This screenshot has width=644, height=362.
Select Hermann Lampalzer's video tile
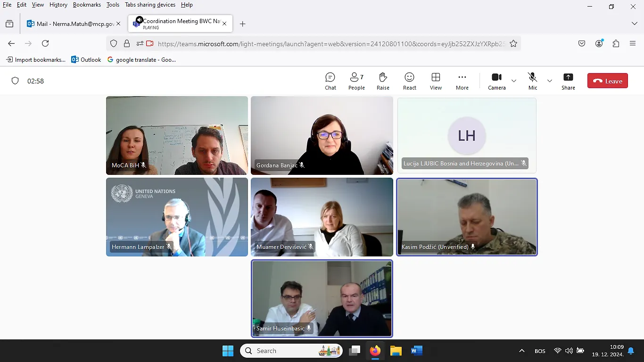coord(177,217)
